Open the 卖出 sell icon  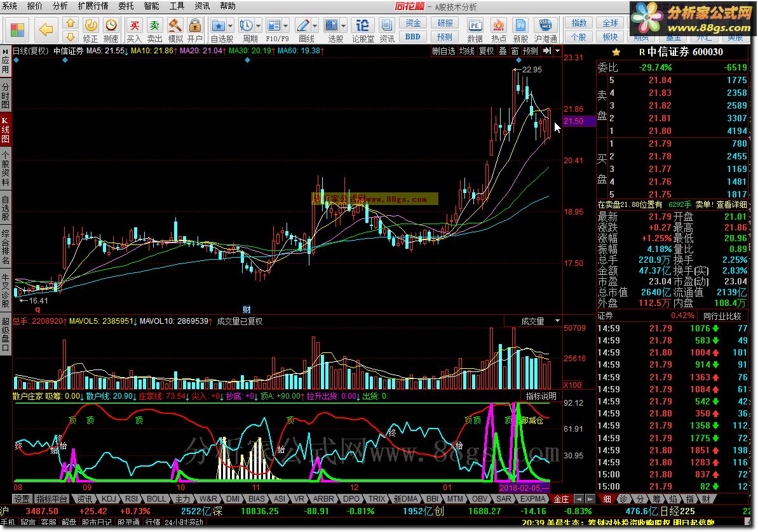pos(154,30)
